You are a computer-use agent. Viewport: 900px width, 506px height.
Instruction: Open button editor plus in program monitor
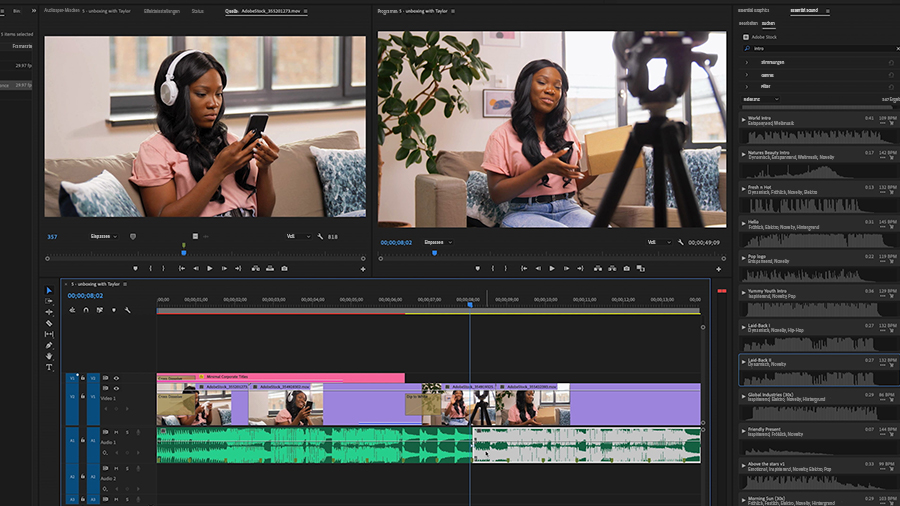[x=719, y=269]
